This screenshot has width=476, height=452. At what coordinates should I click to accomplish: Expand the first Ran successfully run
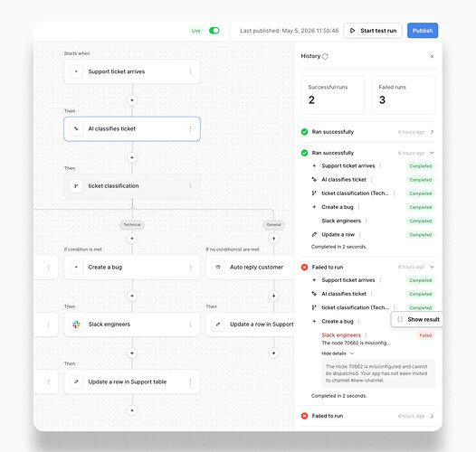432,132
